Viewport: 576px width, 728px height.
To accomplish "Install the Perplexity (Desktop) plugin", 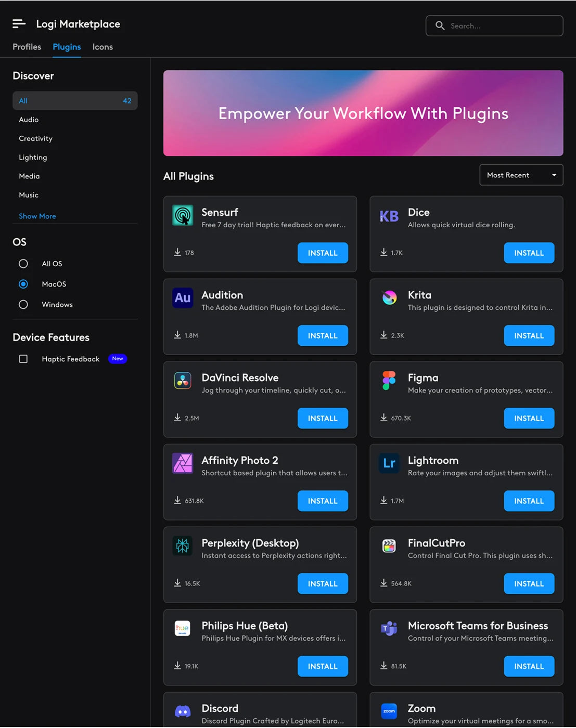I will tap(323, 583).
